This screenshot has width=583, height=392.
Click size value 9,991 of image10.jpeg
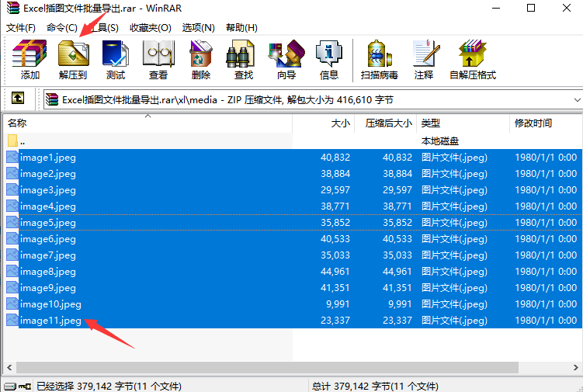coord(338,304)
